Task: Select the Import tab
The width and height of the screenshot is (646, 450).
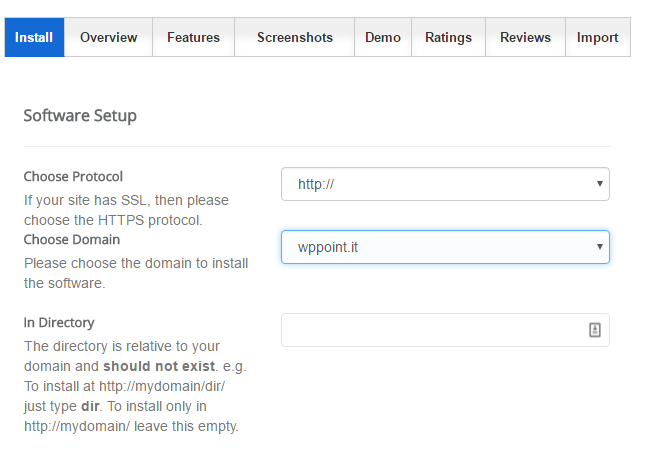Action: [x=597, y=37]
